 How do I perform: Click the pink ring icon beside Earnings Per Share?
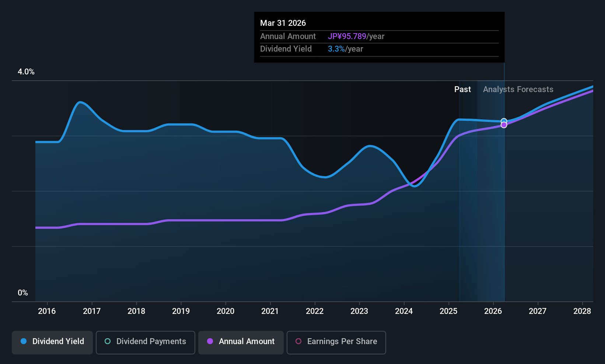coord(298,341)
